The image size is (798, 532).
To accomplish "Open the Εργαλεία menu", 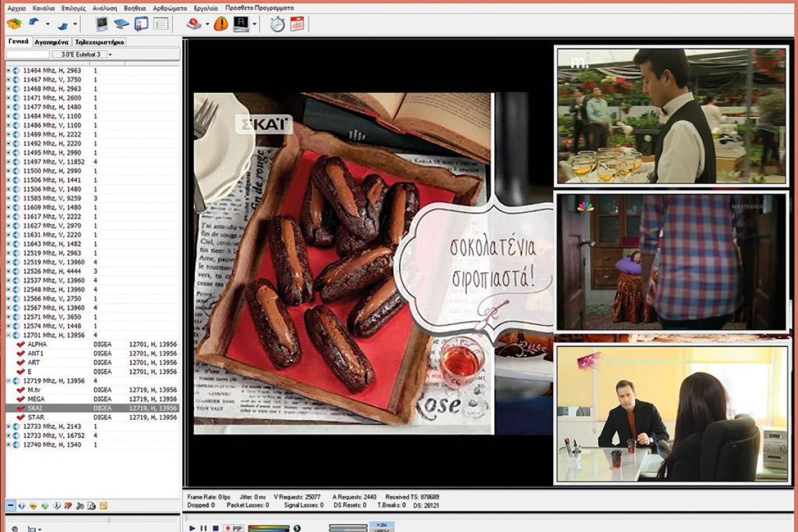I will 206,8.
